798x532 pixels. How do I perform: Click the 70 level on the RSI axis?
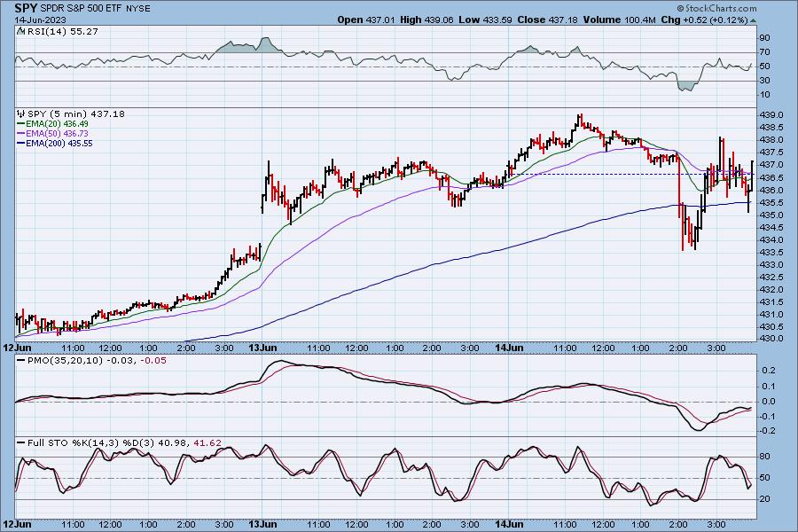pyautogui.click(x=764, y=52)
